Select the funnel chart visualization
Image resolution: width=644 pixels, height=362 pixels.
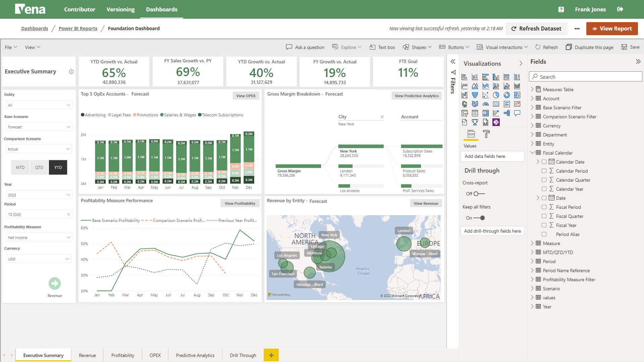pos(475,95)
